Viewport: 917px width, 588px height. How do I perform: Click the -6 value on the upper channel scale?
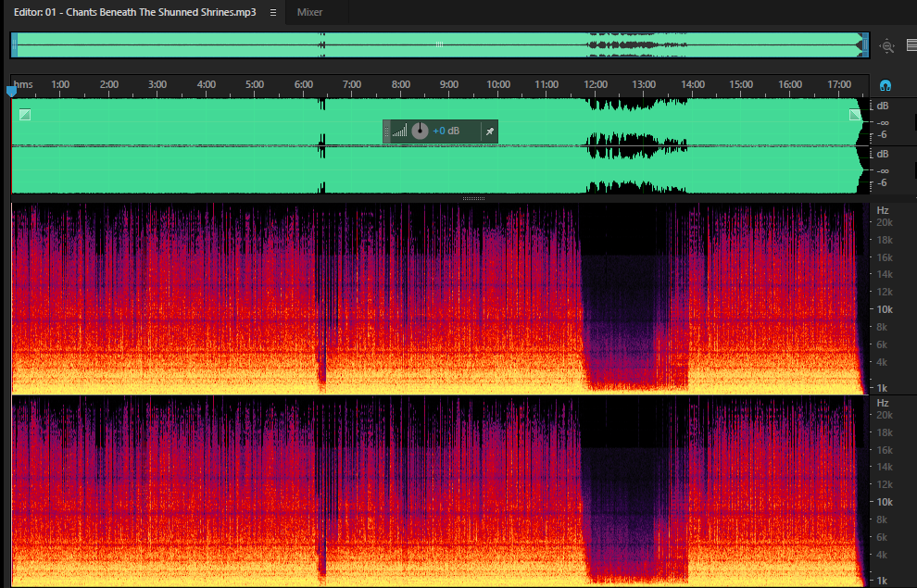[882, 135]
